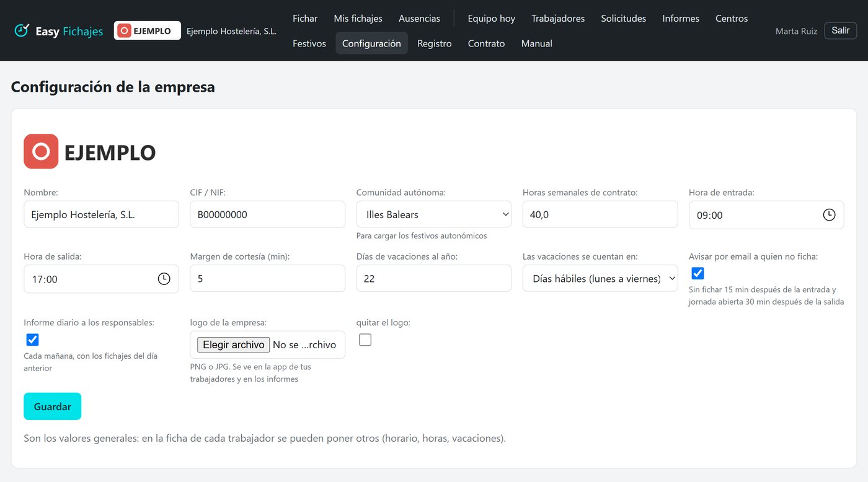Click the large EJEMPLO company logo image
868x482 pixels.
coord(90,151)
